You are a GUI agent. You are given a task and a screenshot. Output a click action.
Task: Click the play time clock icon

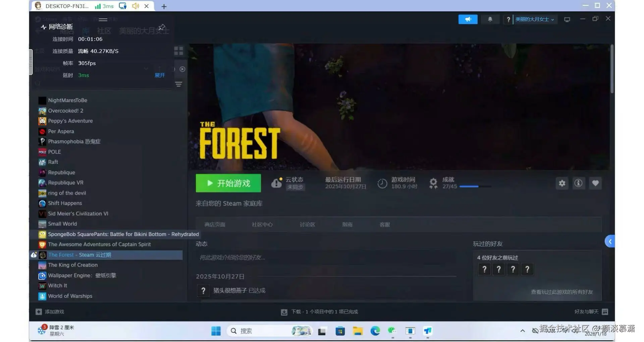click(x=382, y=183)
